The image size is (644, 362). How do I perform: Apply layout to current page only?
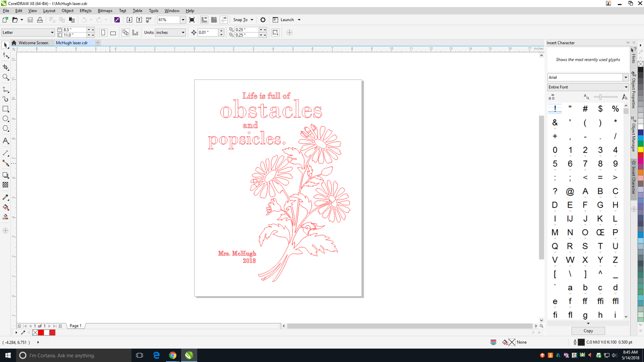[135, 33]
